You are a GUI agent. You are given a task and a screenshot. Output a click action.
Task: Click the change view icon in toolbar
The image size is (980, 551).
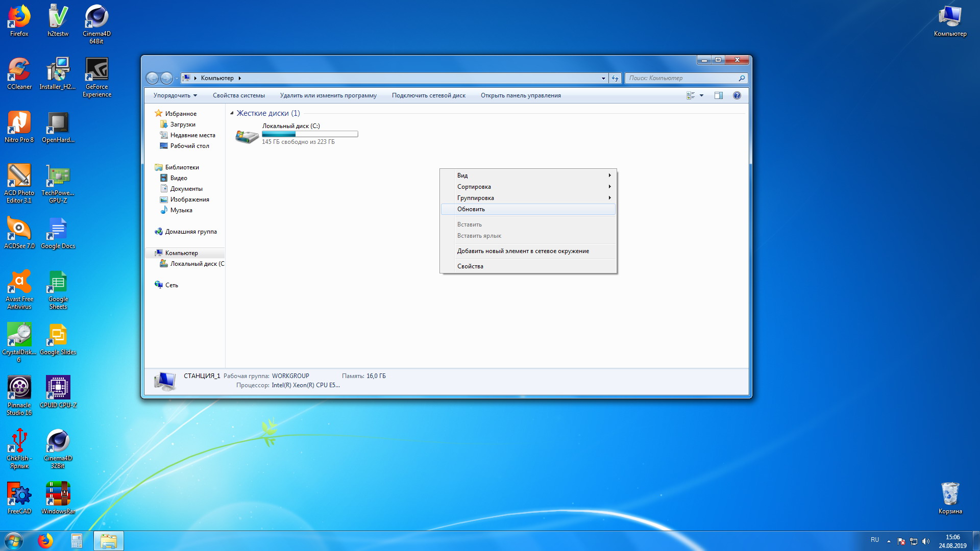[x=691, y=95]
